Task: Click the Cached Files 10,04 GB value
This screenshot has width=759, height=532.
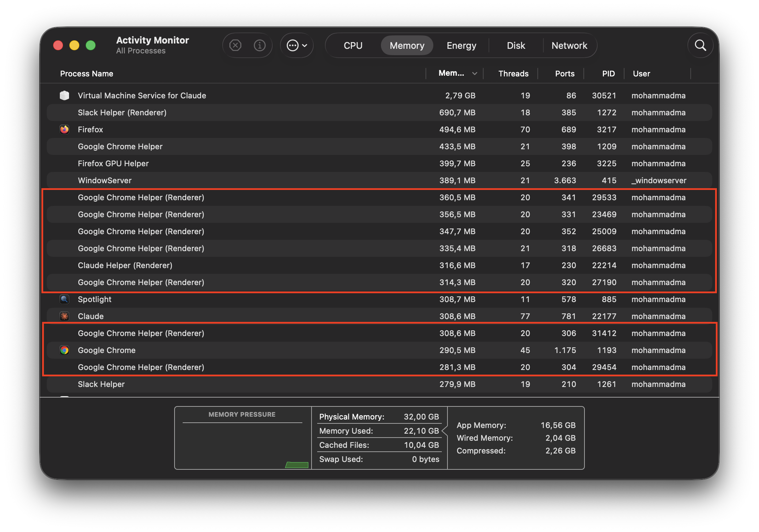Action: (421, 445)
